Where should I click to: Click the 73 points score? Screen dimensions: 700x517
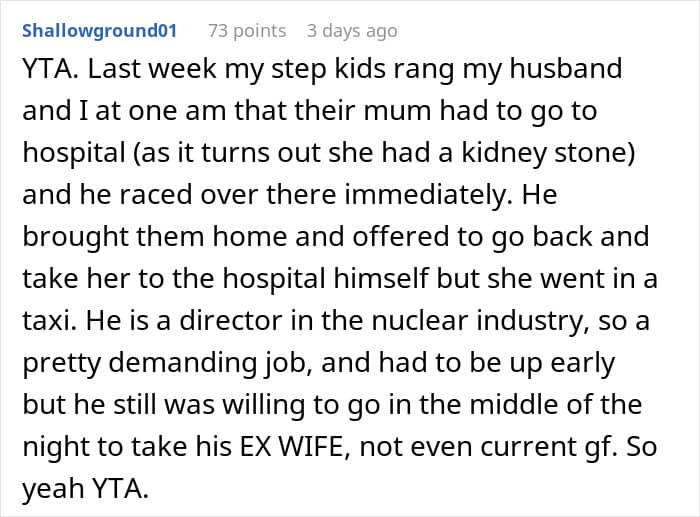[x=246, y=31]
